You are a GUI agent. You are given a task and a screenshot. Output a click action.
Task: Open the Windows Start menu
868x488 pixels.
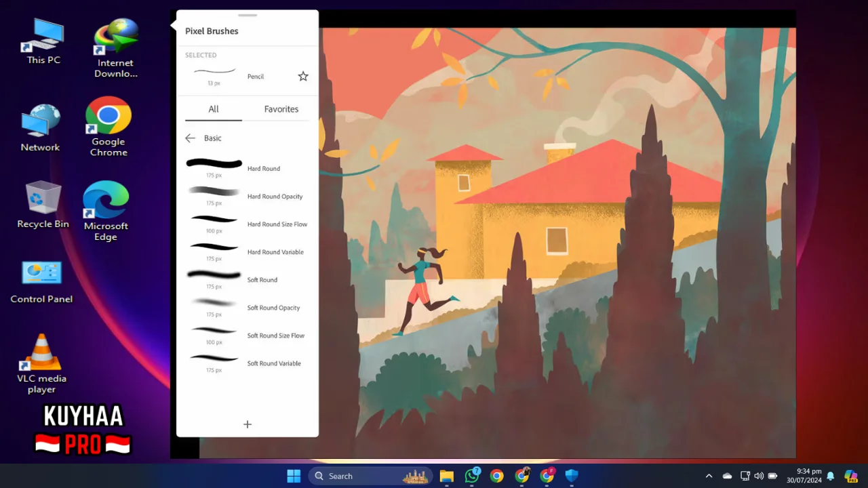294,476
